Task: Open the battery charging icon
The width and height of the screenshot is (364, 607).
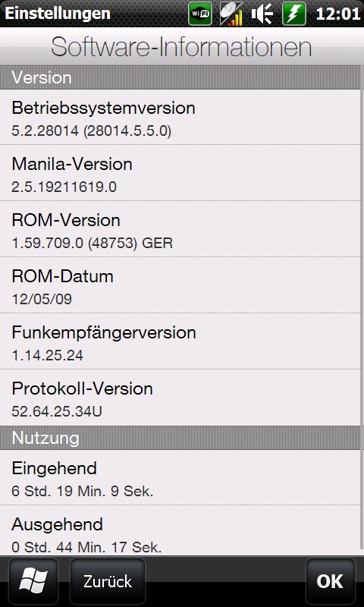Action: [x=294, y=14]
